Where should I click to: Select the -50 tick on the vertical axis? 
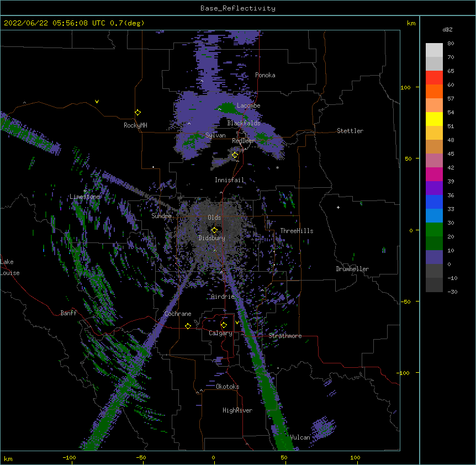click(405, 302)
